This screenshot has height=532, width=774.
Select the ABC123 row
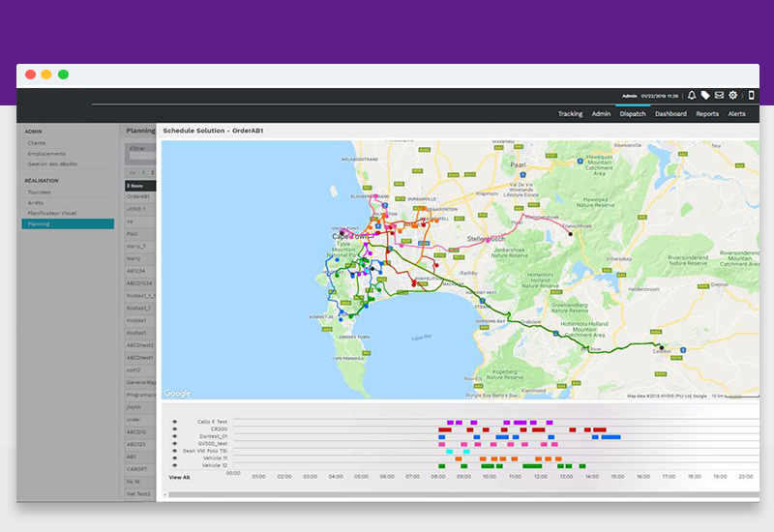click(140, 445)
